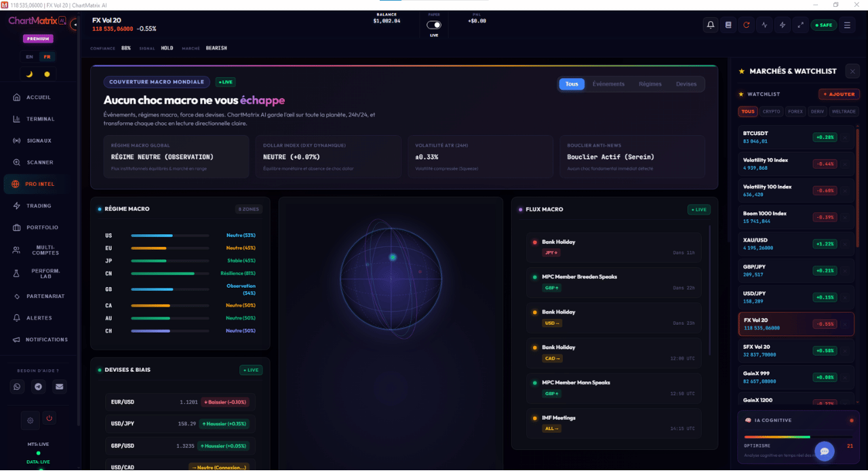The width and height of the screenshot is (868, 475).
Task: Filter the watchlist by Weltrade
Action: click(x=844, y=111)
